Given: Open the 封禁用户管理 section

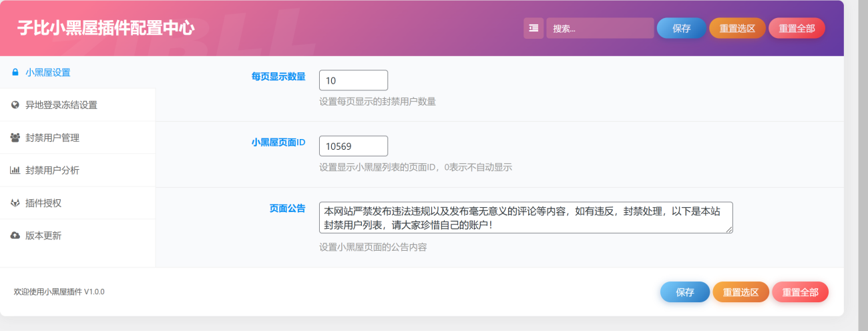Looking at the screenshot, I should coord(52,138).
